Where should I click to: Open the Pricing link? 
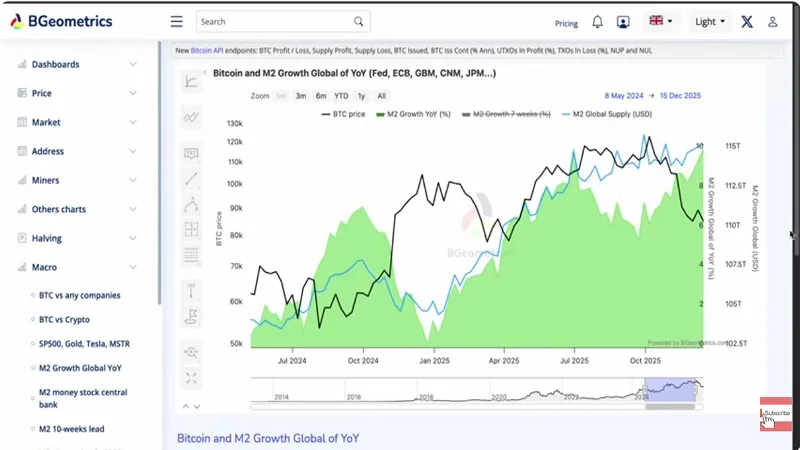[x=566, y=23]
